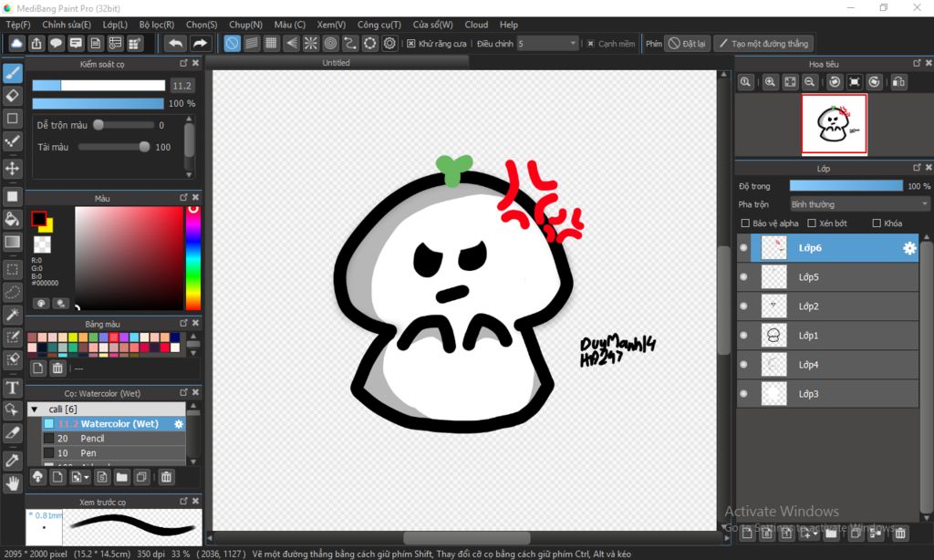Click the Redo arrow in toolbar
The width and height of the screenshot is (934, 560).
pos(200,44)
